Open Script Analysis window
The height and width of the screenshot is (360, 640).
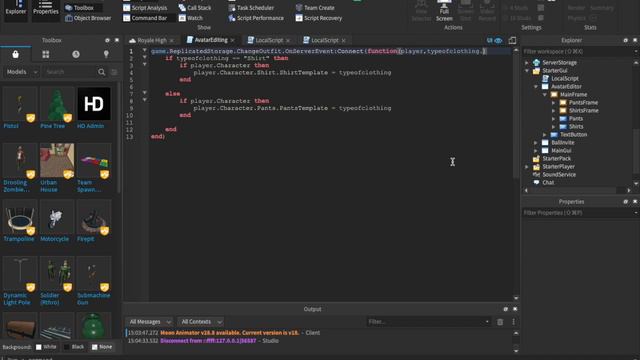pyautogui.click(x=145, y=8)
